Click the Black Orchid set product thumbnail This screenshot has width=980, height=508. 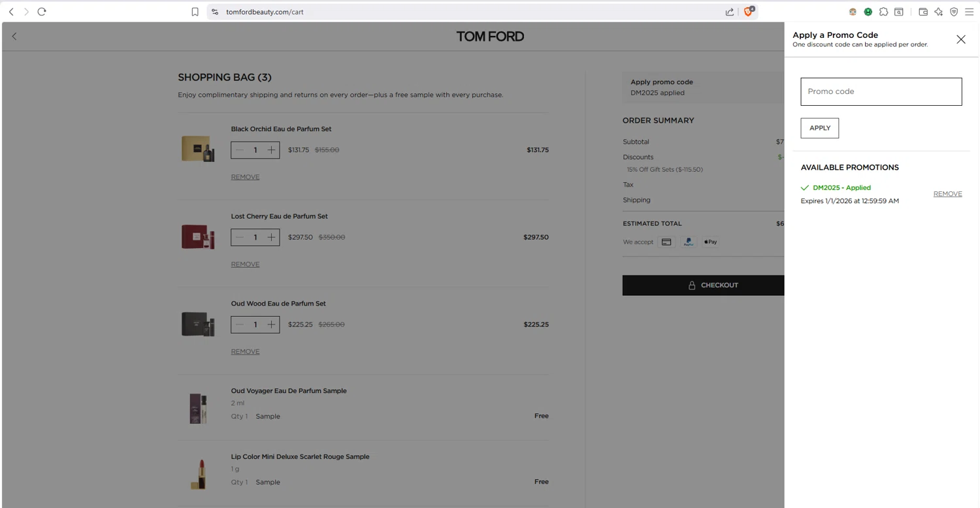(x=198, y=149)
